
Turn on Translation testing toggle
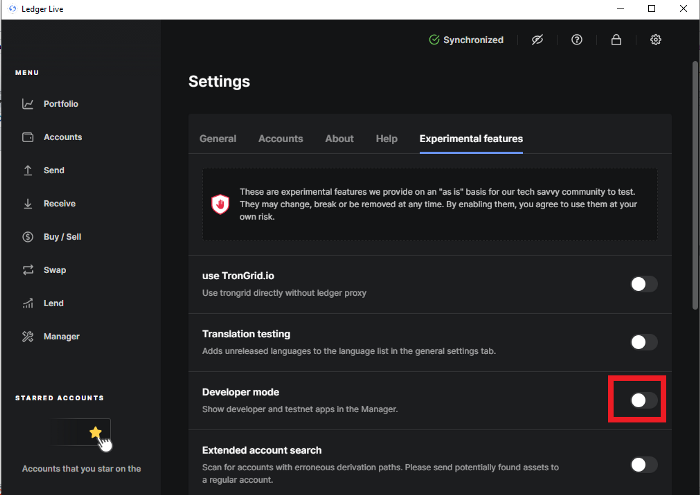pyautogui.click(x=644, y=342)
